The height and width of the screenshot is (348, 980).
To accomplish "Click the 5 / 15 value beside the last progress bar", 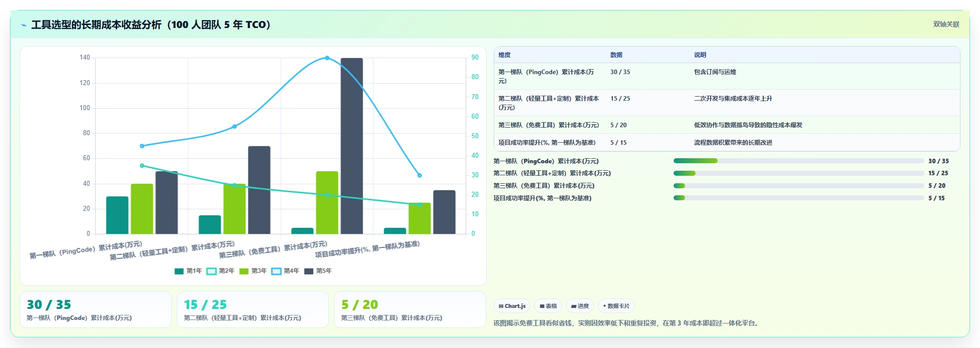I will tap(936, 198).
